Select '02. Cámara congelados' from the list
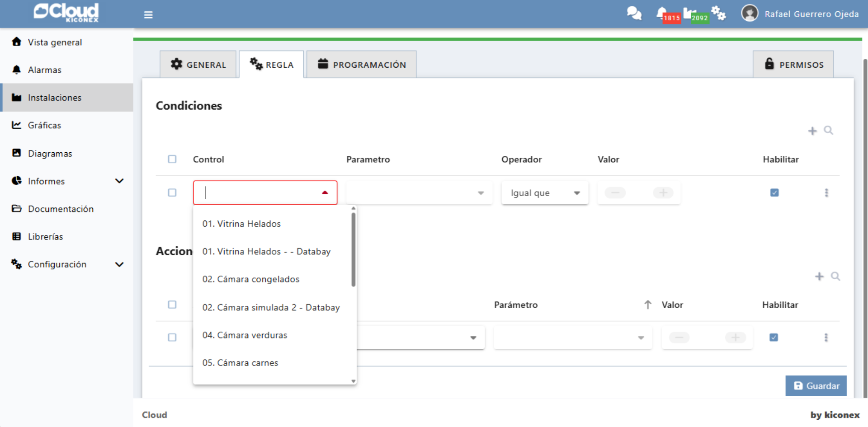868x427 pixels. click(251, 279)
